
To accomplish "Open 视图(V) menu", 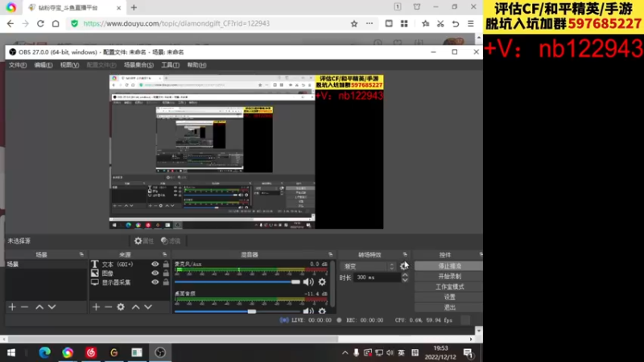I will coord(69,65).
